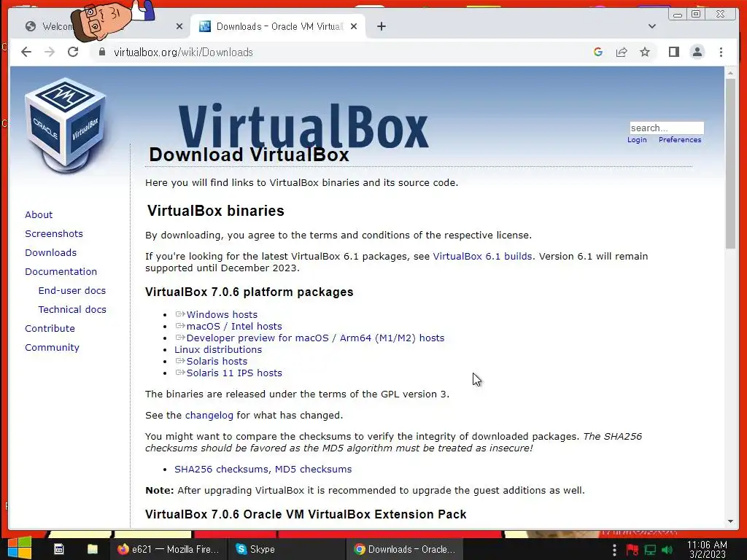The height and width of the screenshot is (560, 747).
Task: Open the Linux distributions link
Action: 217,349
